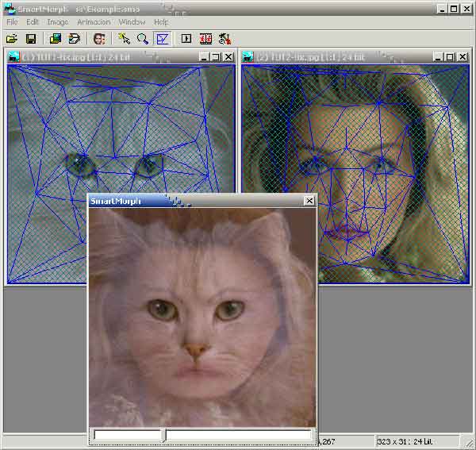Click the load images toolbar icon

56,39
